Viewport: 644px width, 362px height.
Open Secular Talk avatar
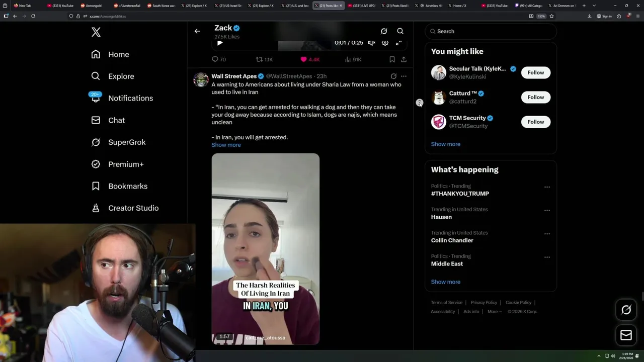click(439, 72)
